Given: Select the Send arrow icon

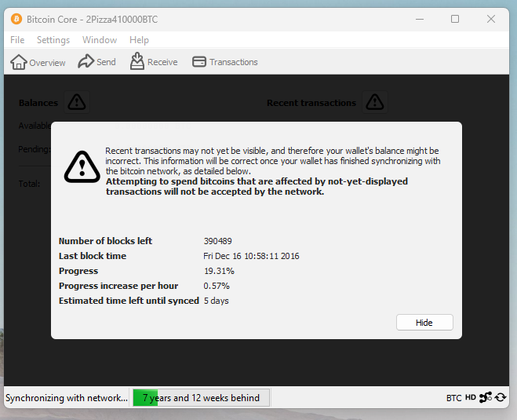Looking at the screenshot, I should pos(86,61).
